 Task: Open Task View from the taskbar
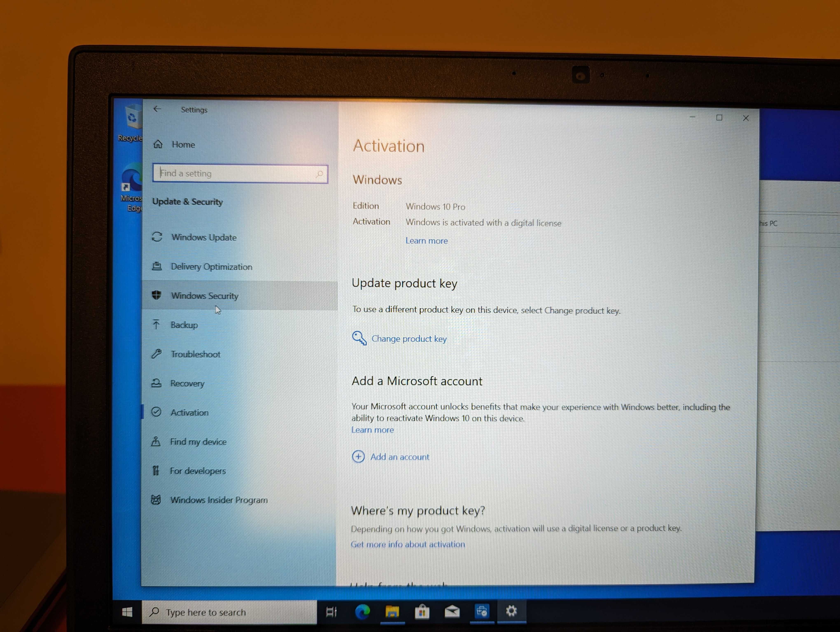[x=331, y=611]
